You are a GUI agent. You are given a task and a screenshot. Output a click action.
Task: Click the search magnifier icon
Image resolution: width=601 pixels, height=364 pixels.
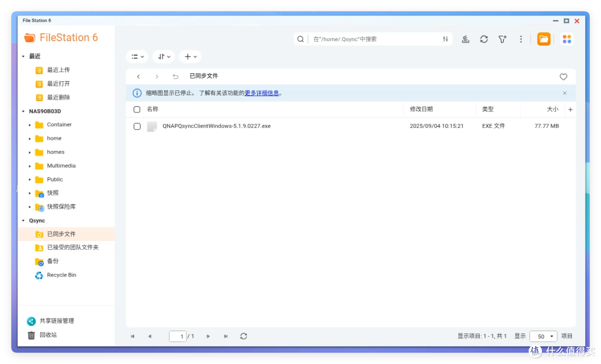click(300, 39)
